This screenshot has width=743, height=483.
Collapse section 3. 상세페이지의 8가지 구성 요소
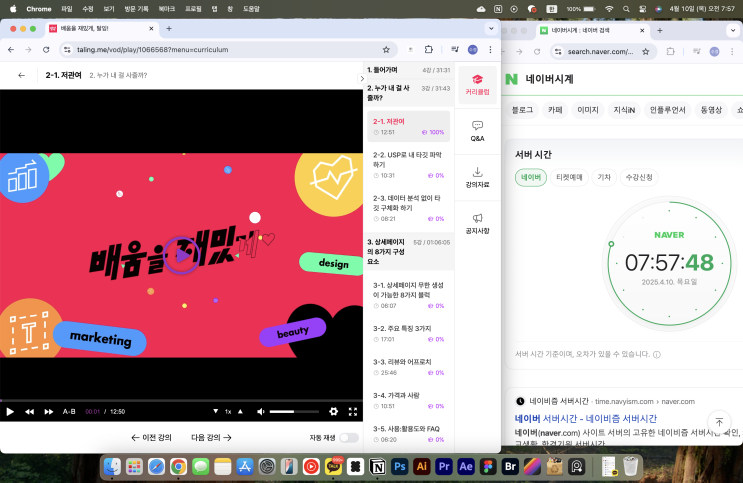[408, 252]
